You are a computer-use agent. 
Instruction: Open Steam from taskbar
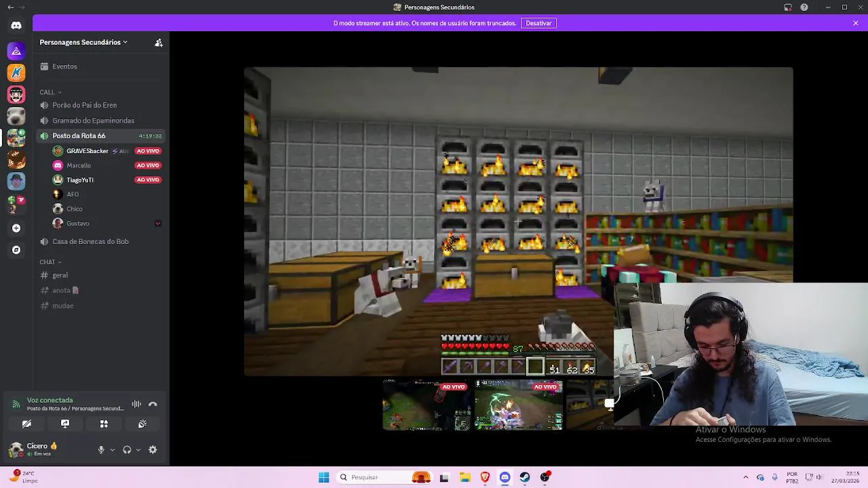tap(525, 477)
